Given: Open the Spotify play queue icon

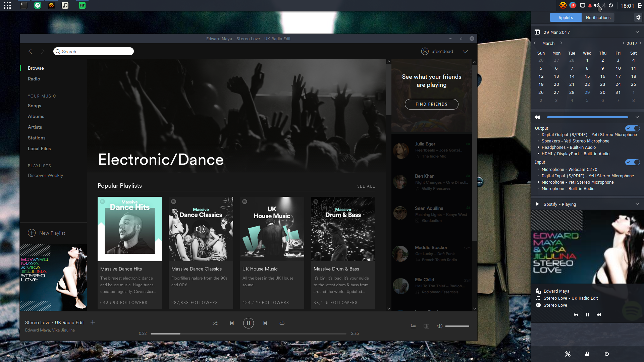Looking at the screenshot, I should click(x=413, y=326).
